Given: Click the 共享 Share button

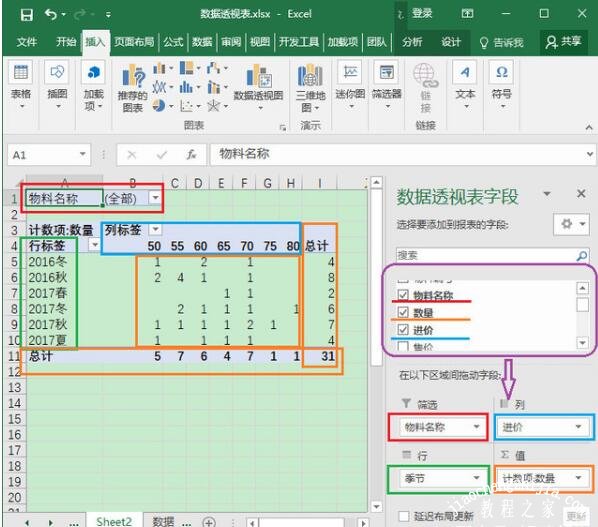Looking at the screenshot, I should (x=564, y=42).
